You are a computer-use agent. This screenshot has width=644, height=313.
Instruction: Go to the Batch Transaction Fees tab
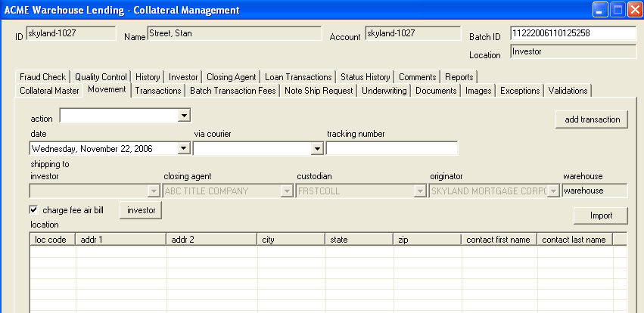click(x=232, y=91)
